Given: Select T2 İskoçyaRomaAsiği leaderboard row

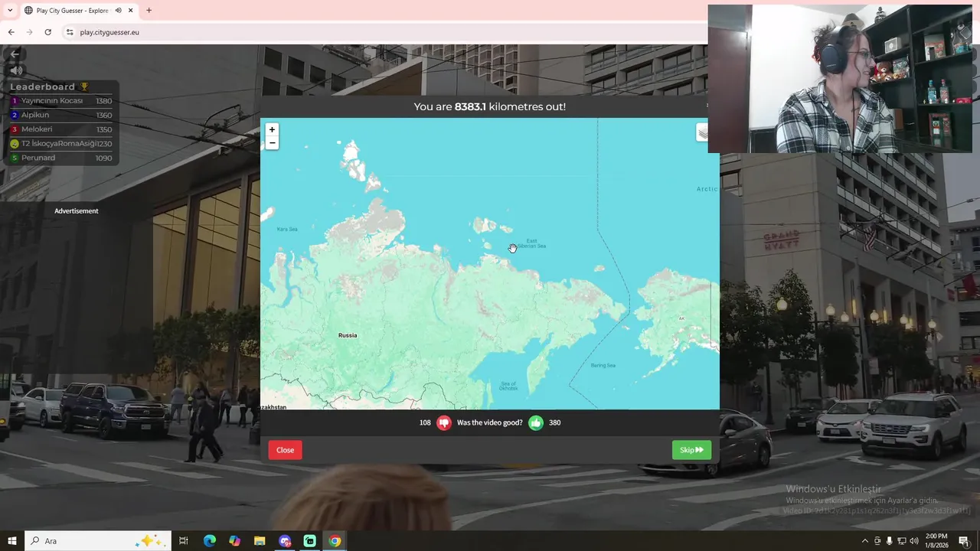Looking at the screenshot, I should pyautogui.click(x=60, y=143).
